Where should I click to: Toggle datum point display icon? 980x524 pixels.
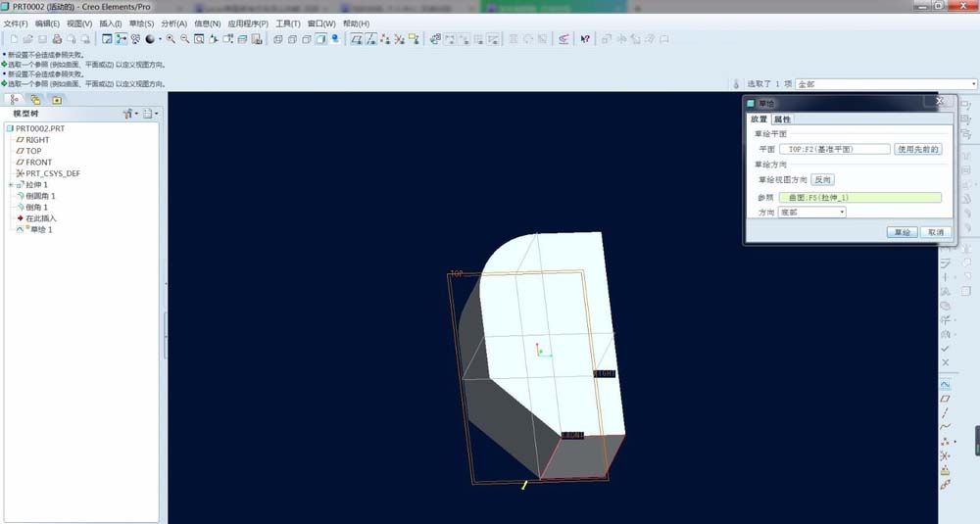385,39
